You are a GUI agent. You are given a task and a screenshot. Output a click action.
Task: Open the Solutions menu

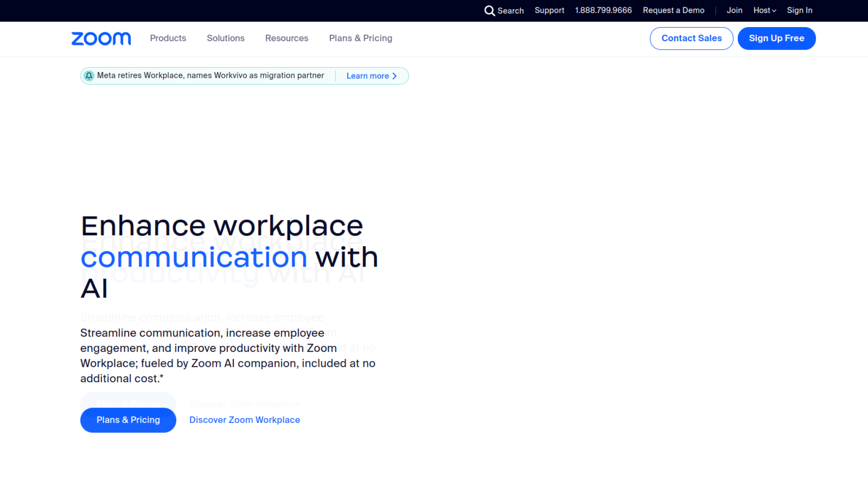click(x=226, y=38)
